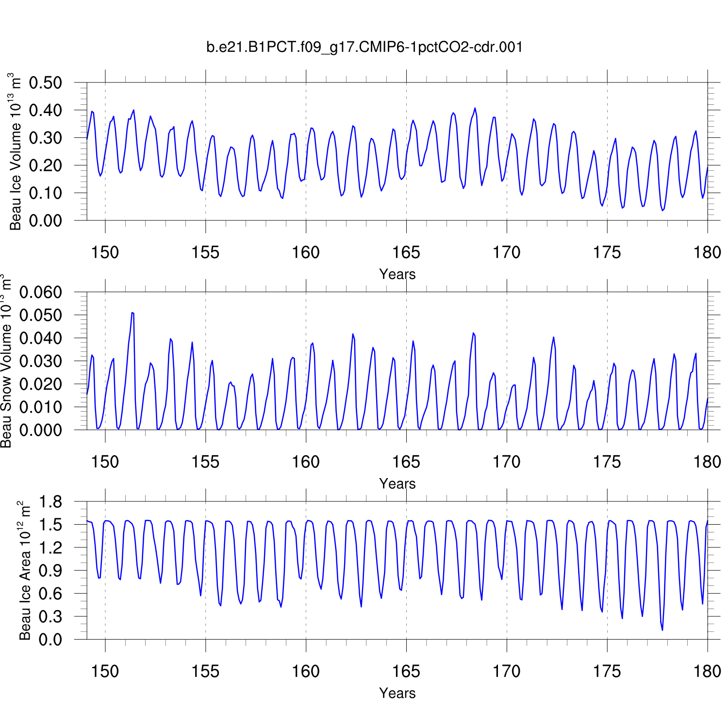
Task: Click the highest ice volume peak near year 168
Action: (x=475, y=108)
